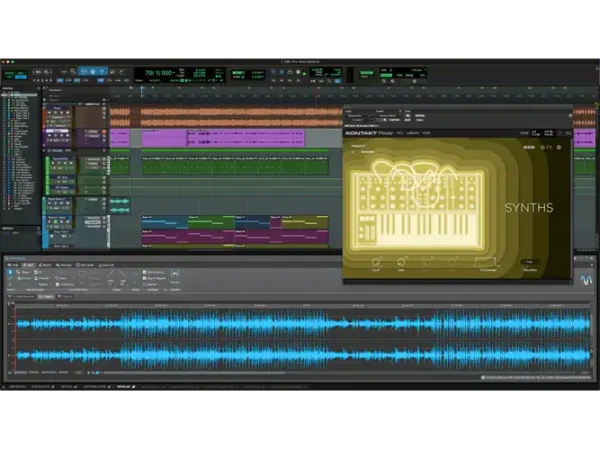Click the orange audio clip on the top track
This screenshot has height=450, width=600.
[241, 117]
